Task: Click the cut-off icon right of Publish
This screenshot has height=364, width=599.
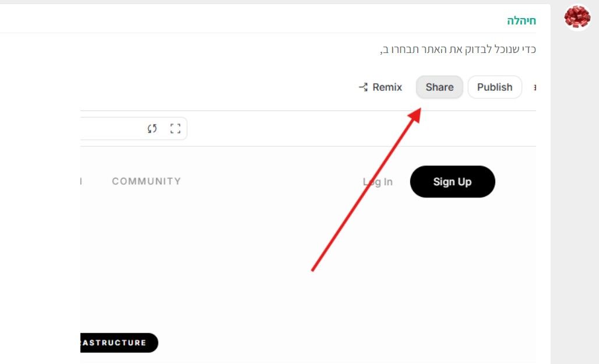Action: (534, 87)
